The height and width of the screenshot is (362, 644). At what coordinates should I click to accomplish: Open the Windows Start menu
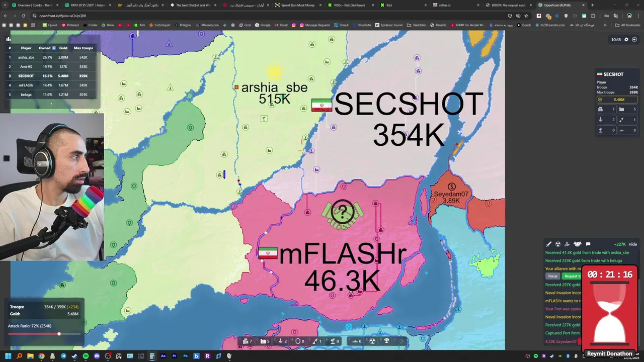click(x=8, y=356)
